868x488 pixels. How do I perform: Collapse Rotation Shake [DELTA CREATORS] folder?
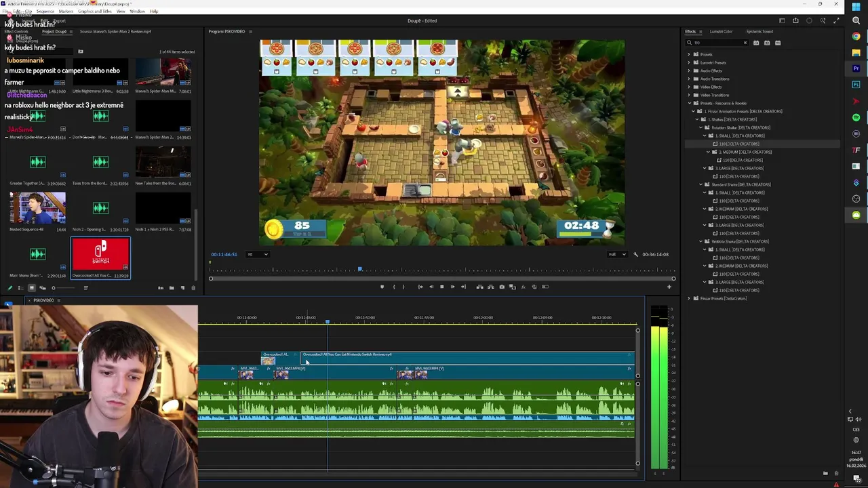click(701, 127)
